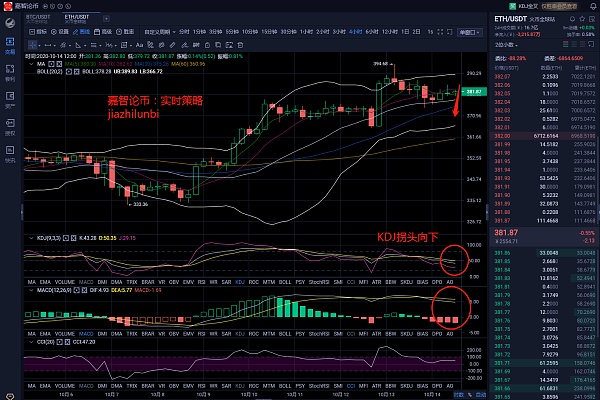The image size is (600, 400).
Task: Click the 381.71 bid row in order book
Action: [x=544, y=363]
